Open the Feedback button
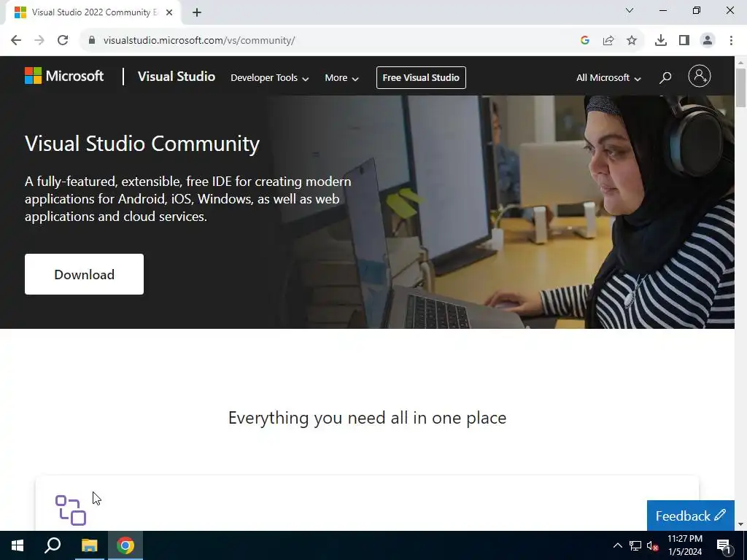The width and height of the screenshot is (747, 560). [690, 516]
